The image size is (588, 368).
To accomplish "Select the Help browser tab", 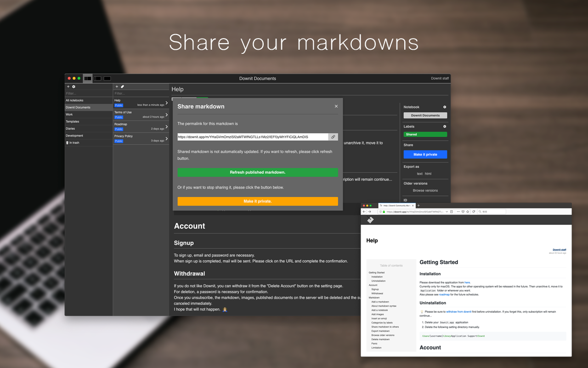I will click(x=396, y=205).
